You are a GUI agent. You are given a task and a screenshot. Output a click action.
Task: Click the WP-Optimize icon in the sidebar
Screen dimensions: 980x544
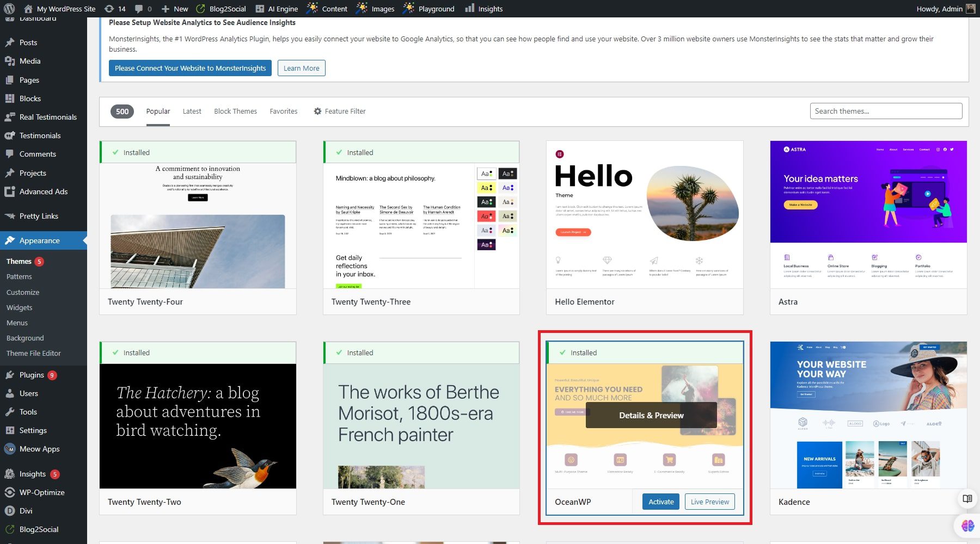pyautogui.click(x=10, y=492)
